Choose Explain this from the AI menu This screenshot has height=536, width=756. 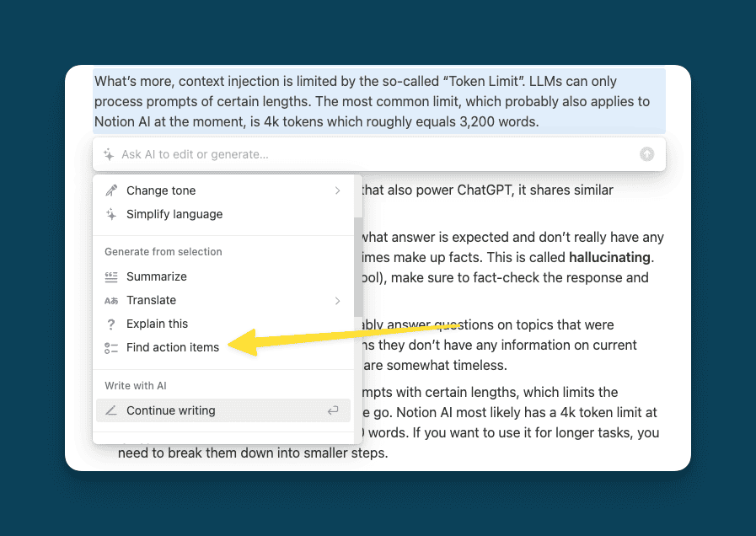point(158,324)
